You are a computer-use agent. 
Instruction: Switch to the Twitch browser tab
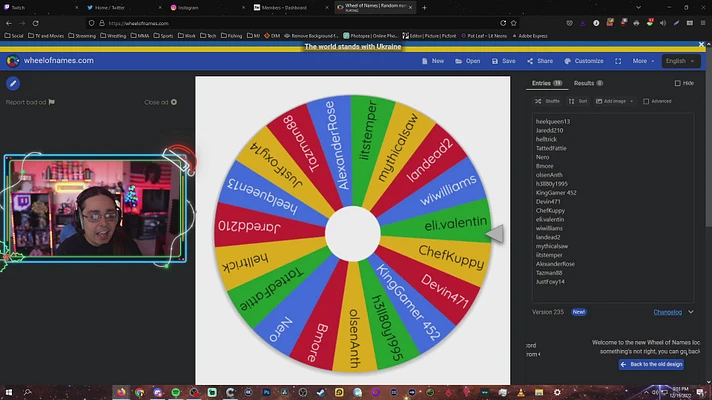click(x=41, y=7)
